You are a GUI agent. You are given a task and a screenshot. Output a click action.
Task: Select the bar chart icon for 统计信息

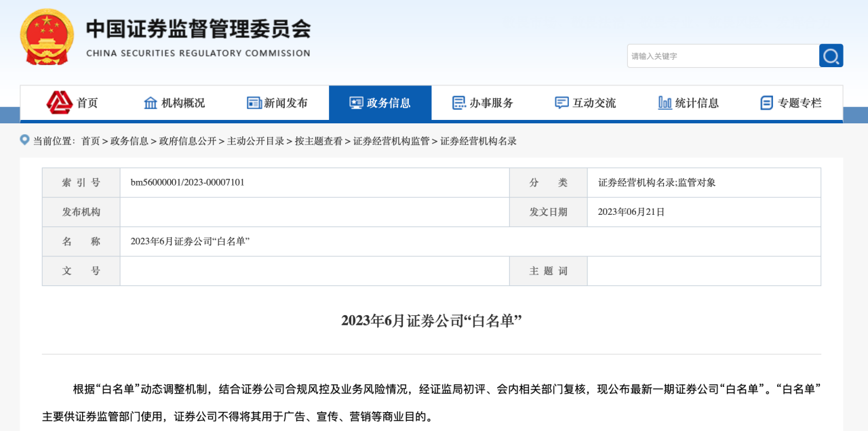click(x=665, y=102)
